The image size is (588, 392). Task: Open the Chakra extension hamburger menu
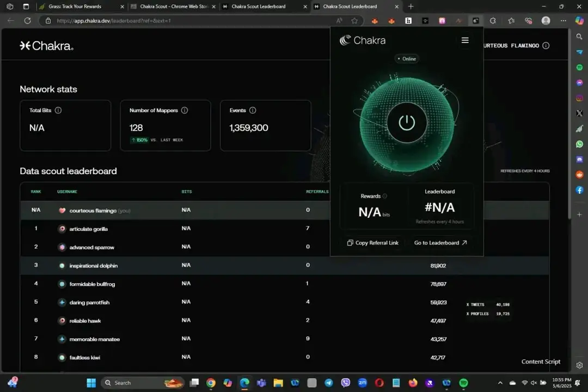(464, 40)
